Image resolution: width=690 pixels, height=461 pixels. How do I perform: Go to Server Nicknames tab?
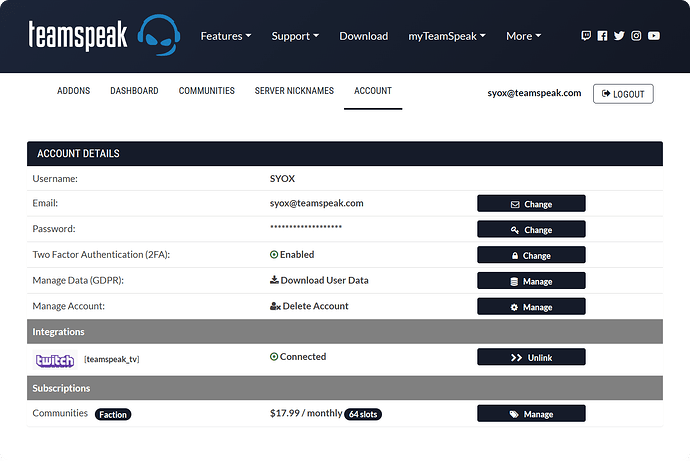pos(294,91)
